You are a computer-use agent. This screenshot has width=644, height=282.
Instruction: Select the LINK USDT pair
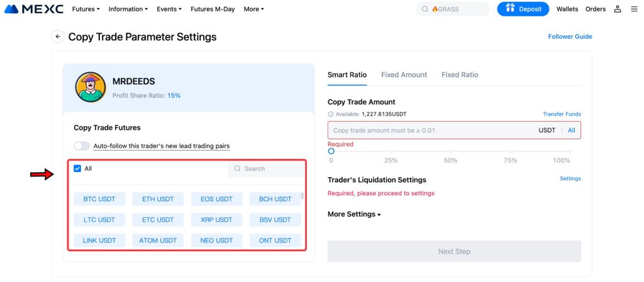click(99, 241)
